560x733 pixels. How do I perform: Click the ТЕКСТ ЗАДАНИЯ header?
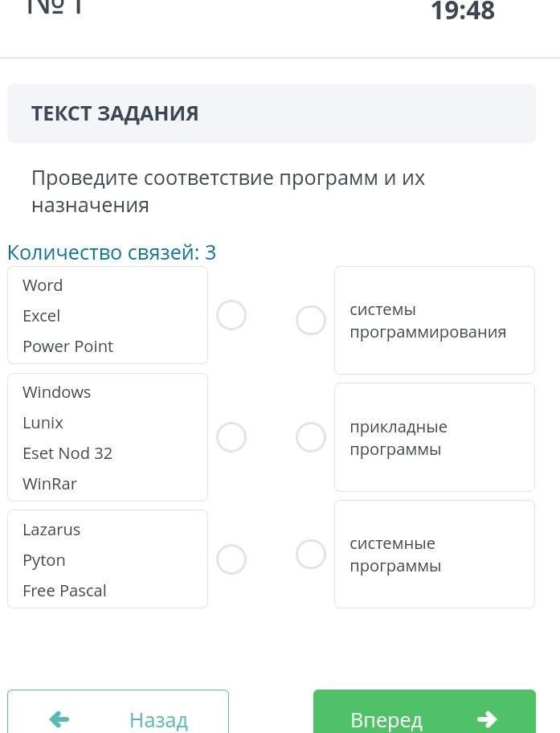115,113
